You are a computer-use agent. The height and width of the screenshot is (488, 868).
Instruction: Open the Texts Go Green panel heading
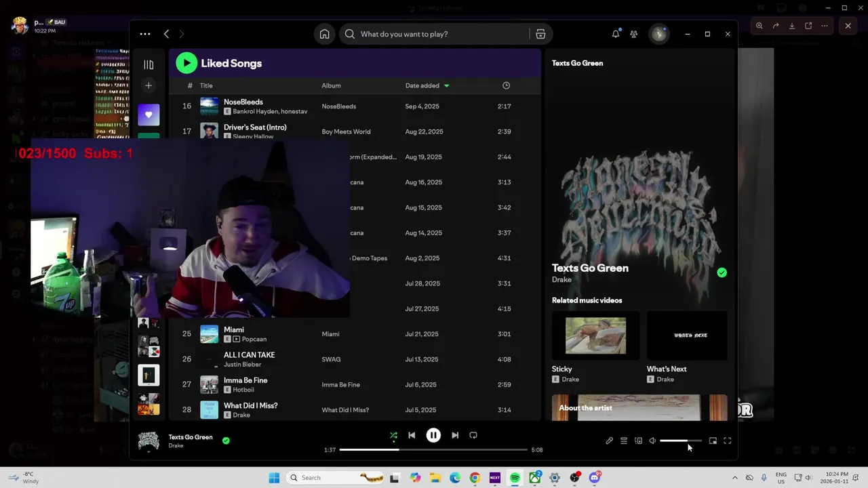(x=577, y=63)
